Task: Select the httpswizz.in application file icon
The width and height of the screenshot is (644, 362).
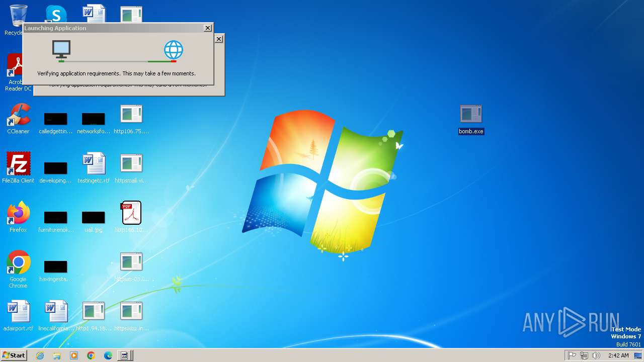Action: (131, 317)
